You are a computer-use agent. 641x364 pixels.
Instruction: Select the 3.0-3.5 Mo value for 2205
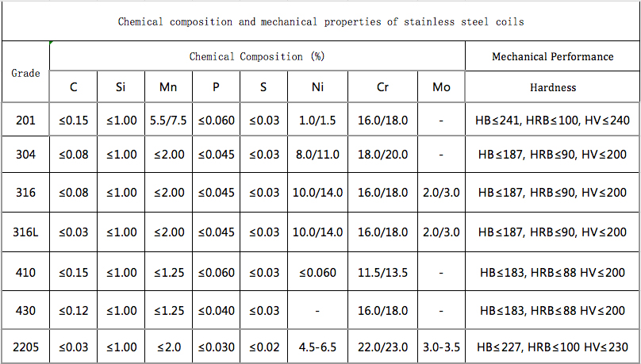[x=441, y=347]
